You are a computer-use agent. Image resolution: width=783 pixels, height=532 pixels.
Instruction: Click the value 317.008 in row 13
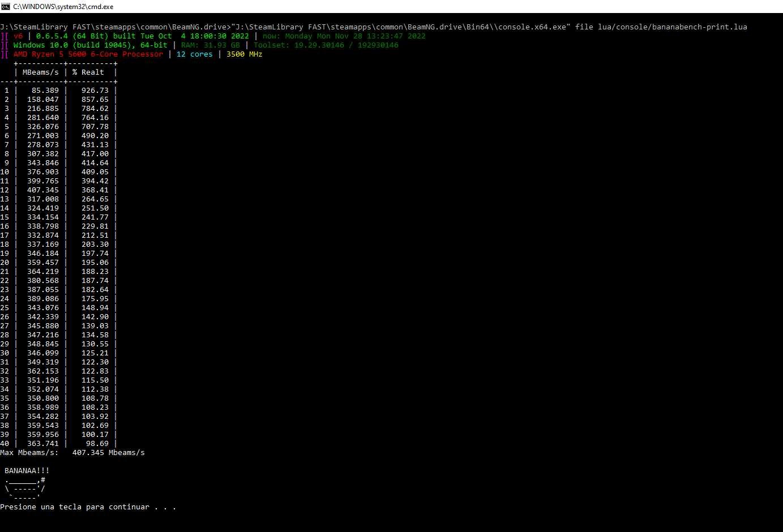43,199
